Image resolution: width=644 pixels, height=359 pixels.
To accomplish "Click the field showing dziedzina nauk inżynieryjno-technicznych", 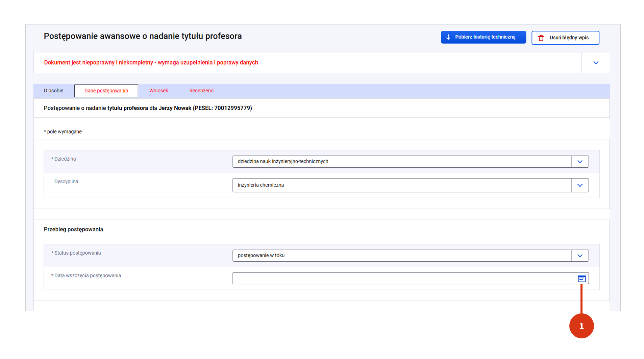I will tap(402, 162).
